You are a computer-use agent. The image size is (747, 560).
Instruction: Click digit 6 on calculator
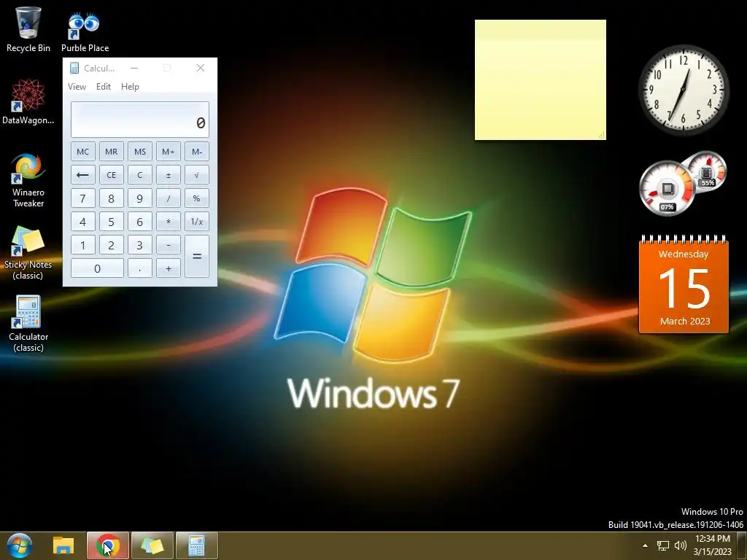pos(140,222)
